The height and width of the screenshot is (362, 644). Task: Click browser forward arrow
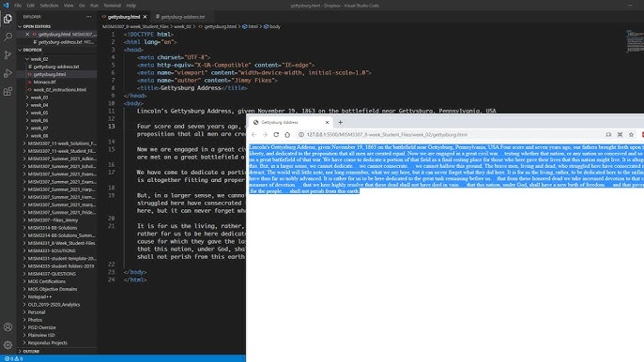pyautogui.click(x=265, y=135)
